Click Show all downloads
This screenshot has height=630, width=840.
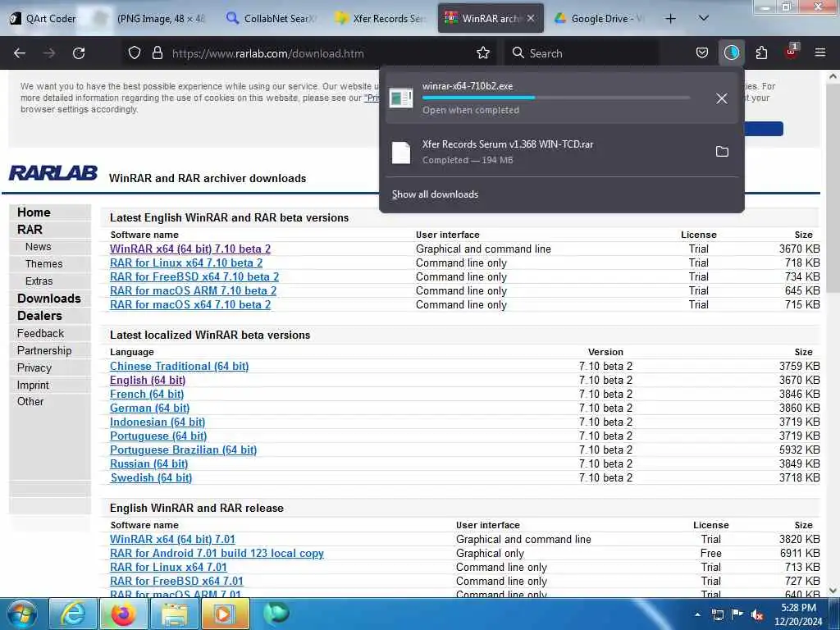tap(435, 194)
